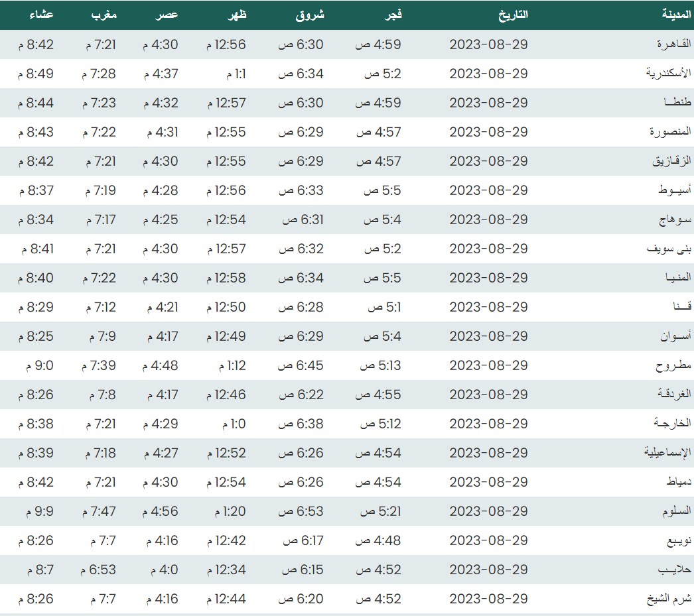Click the date cell in شرم الشيخ row
This screenshot has height=616, width=694.
click(488, 599)
